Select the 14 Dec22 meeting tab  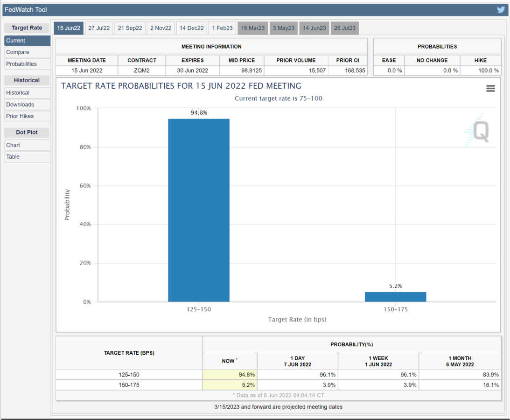(192, 28)
